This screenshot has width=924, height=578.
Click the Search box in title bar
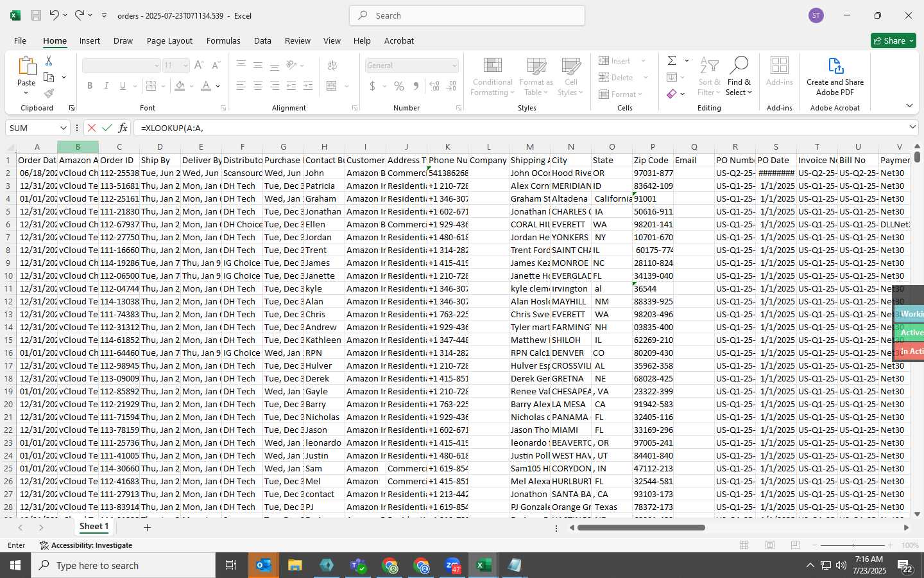tap(467, 15)
